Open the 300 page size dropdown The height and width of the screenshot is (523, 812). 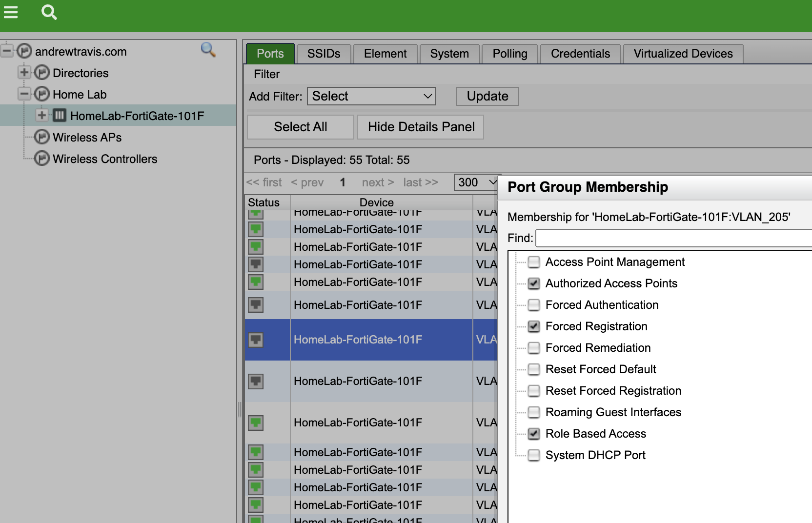[476, 182]
